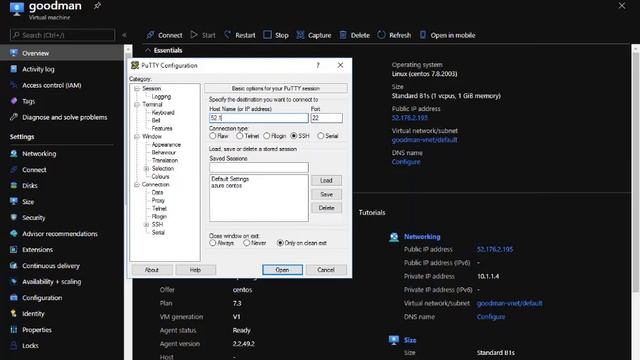Select Default Settings saved session
640x360 pixels.
coord(230,179)
